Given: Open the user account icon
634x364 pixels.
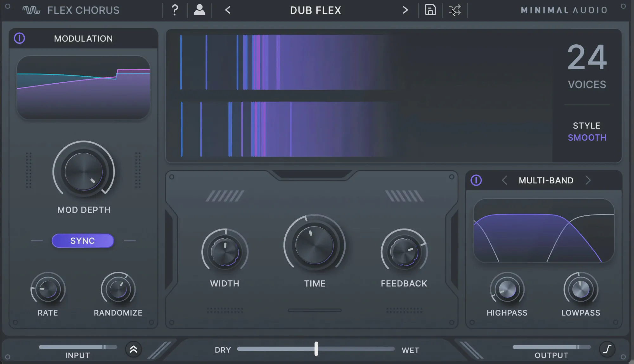Looking at the screenshot, I should click(199, 10).
